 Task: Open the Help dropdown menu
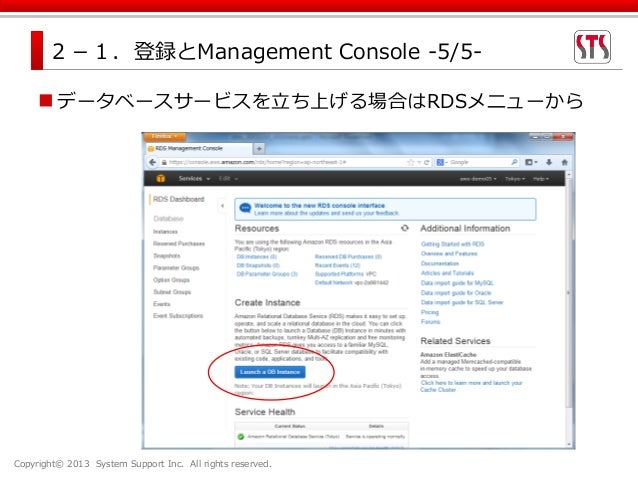click(541, 179)
